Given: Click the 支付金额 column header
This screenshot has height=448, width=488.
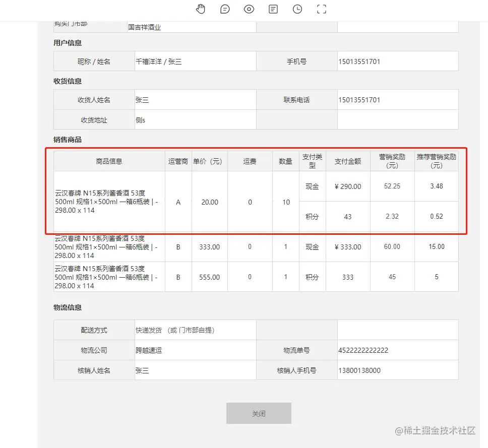Looking at the screenshot, I should pyautogui.click(x=348, y=161).
